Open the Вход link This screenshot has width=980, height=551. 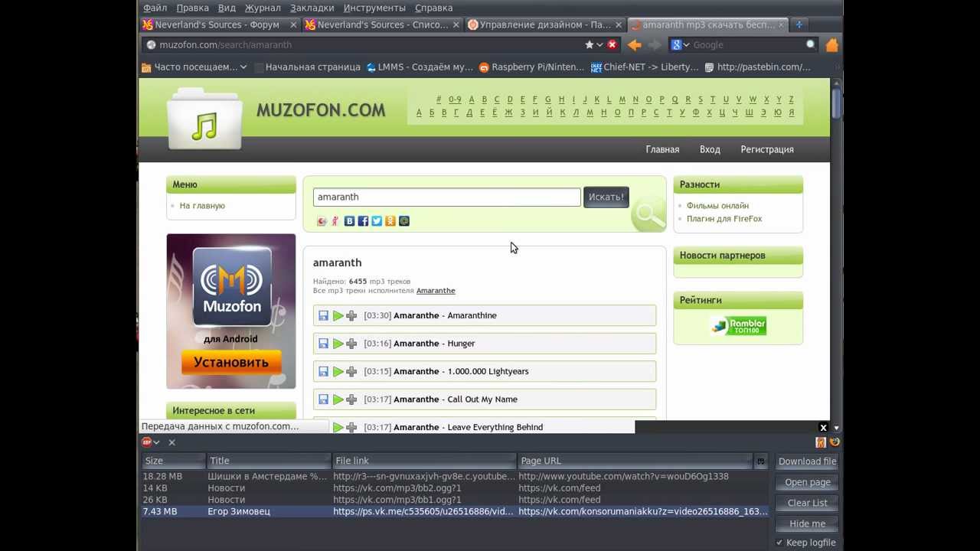click(x=710, y=150)
